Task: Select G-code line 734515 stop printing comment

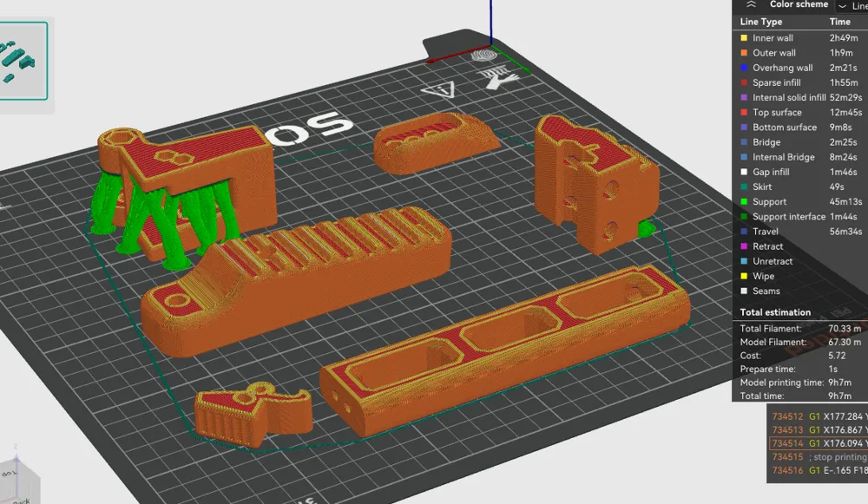Action: pyautogui.click(x=816, y=456)
